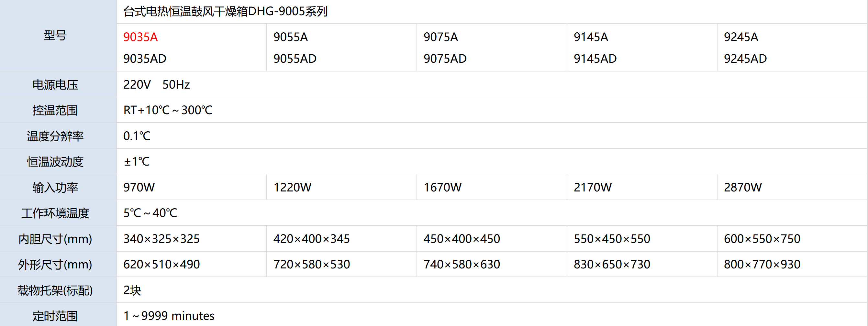Screen dimensions: 868x326
Task: Click the 2块 shelf count value
Action: 132,290
